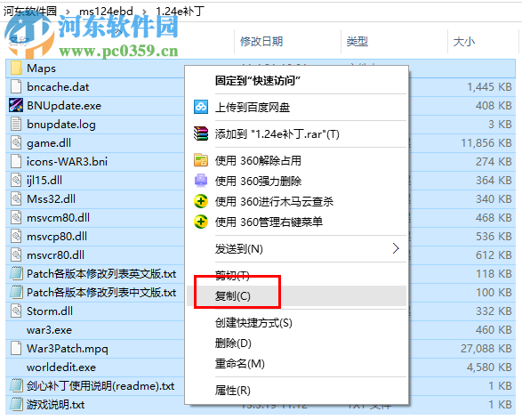Image resolution: width=522 pixels, height=420 pixels.
Task: Click the msvcr80.dll file icon
Action: [16, 254]
